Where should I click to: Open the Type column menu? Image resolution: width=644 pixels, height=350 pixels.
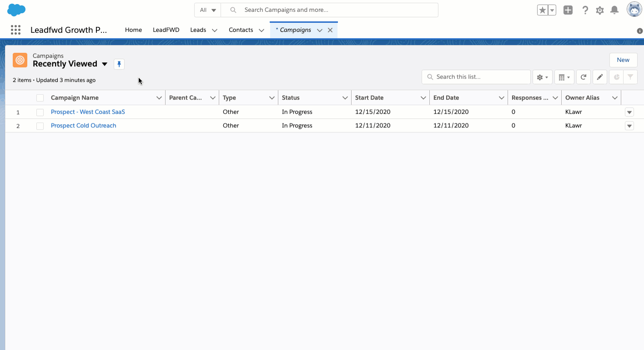coord(272,98)
